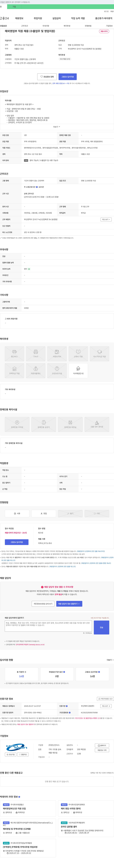Click the question text area for recruiter
The image size is (114, 868).
click(x=48, y=626)
